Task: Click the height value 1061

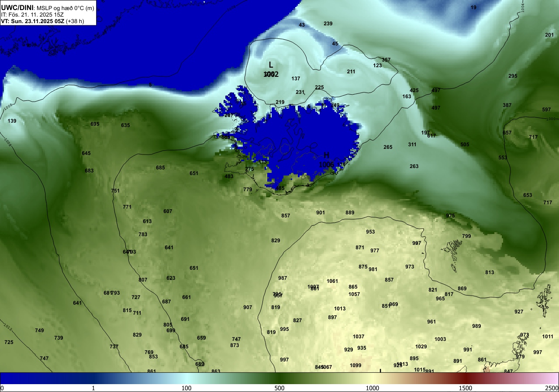Action: (332, 281)
